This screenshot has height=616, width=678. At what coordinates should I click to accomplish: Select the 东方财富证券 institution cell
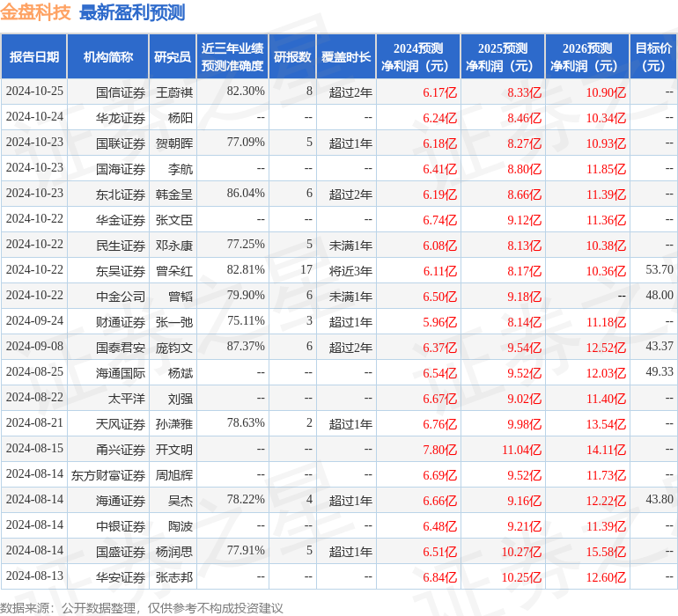108,474
